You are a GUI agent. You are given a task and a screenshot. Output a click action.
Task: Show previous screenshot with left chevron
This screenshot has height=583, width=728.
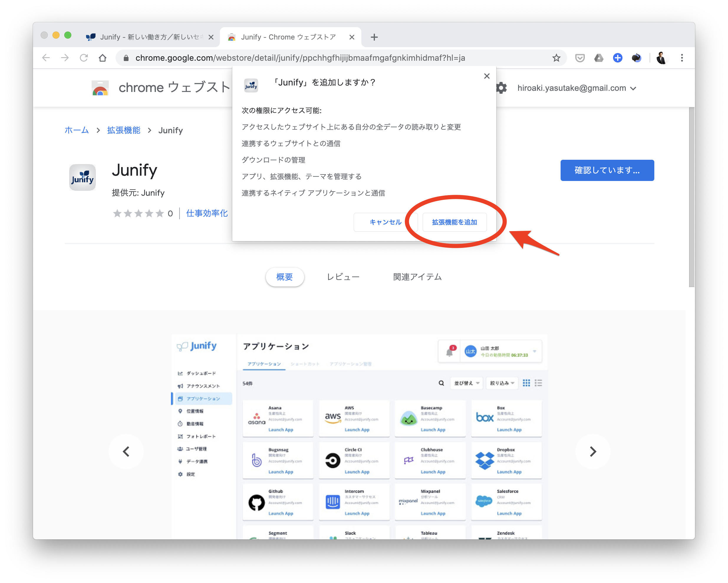pos(126,451)
